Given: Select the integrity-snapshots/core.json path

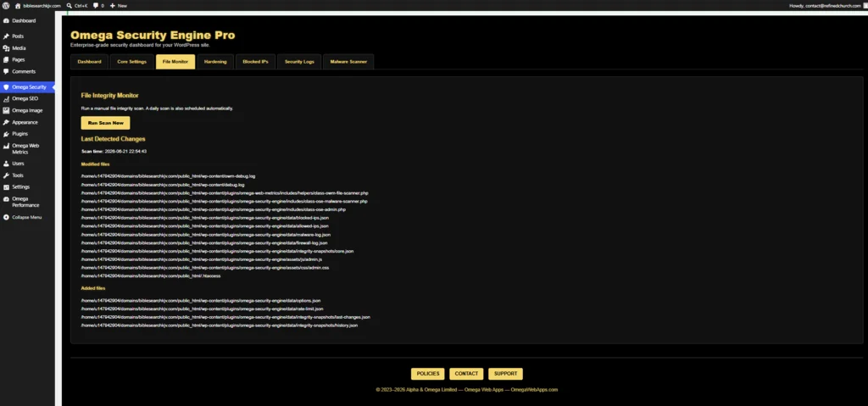Looking at the screenshot, I should pyautogui.click(x=217, y=251).
